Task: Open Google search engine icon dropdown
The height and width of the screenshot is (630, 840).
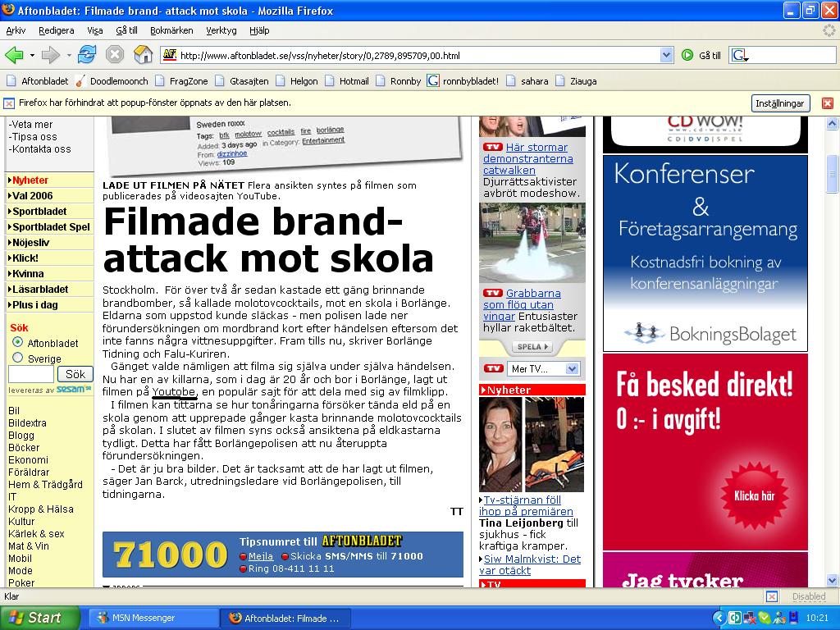Action: click(x=741, y=55)
